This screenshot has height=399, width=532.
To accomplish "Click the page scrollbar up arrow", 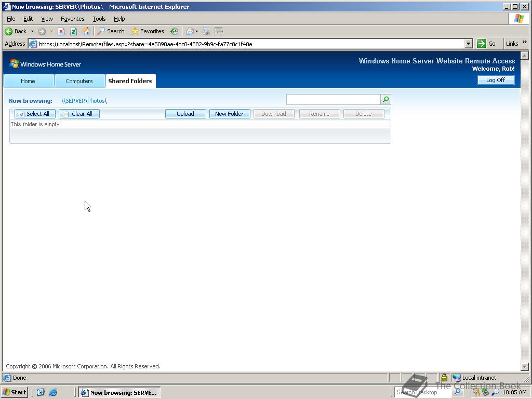I will pos(525,55).
